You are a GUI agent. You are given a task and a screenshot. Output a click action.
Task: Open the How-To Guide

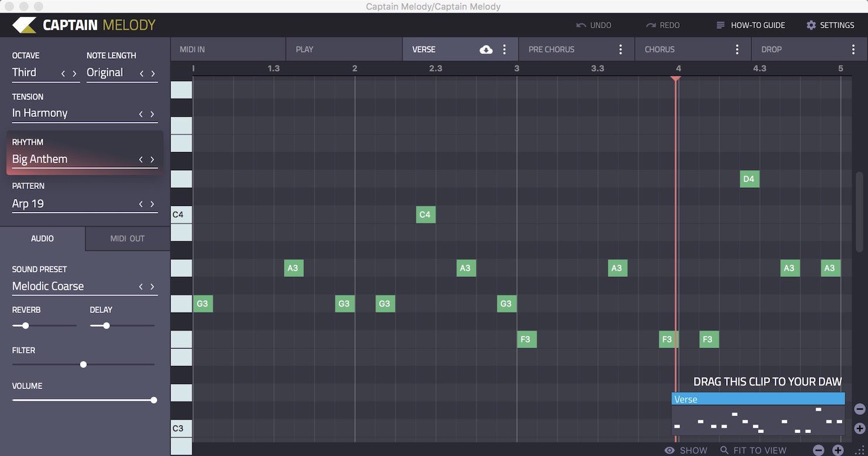751,25
